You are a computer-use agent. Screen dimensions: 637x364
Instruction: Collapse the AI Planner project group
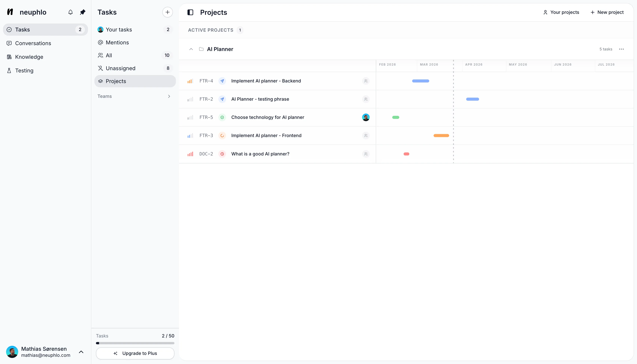[x=191, y=49]
